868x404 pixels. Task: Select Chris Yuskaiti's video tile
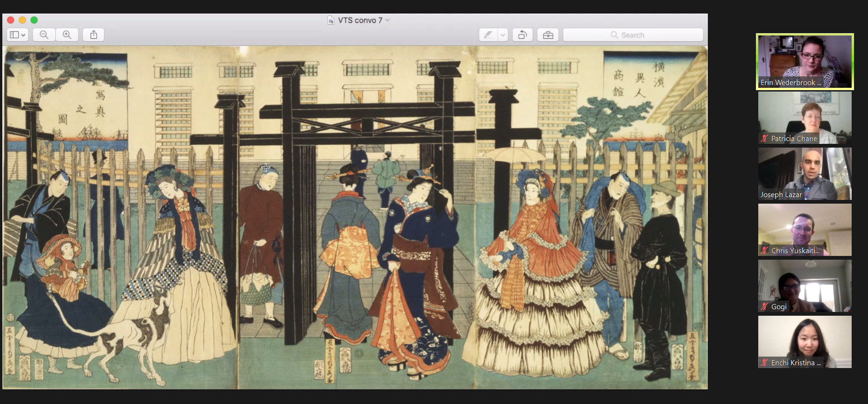(804, 230)
